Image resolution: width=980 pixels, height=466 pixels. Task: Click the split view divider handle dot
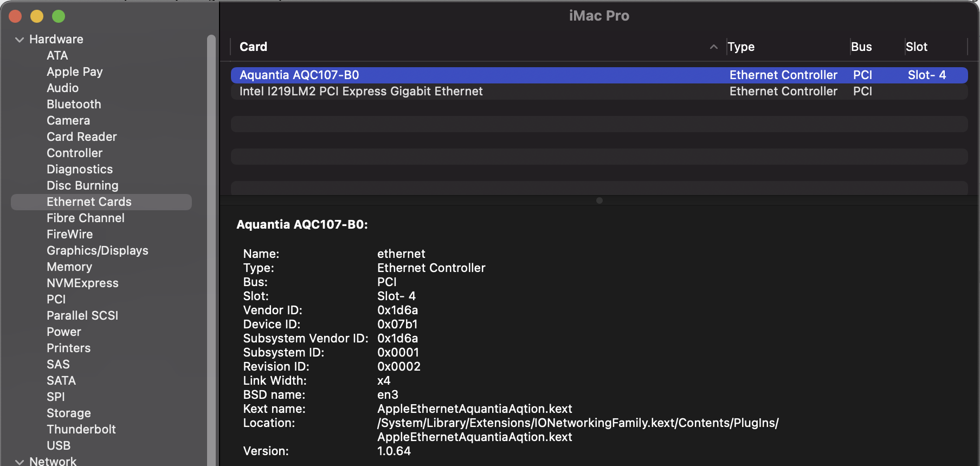pos(599,200)
